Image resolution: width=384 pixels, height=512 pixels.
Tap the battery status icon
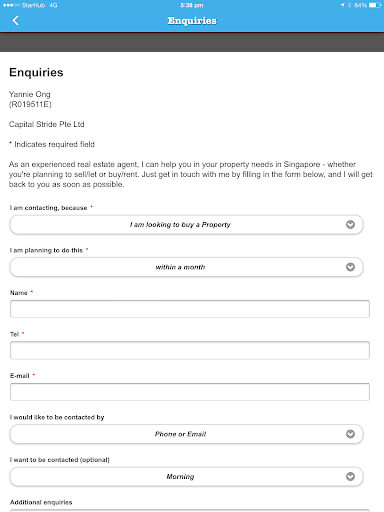point(375,5)
